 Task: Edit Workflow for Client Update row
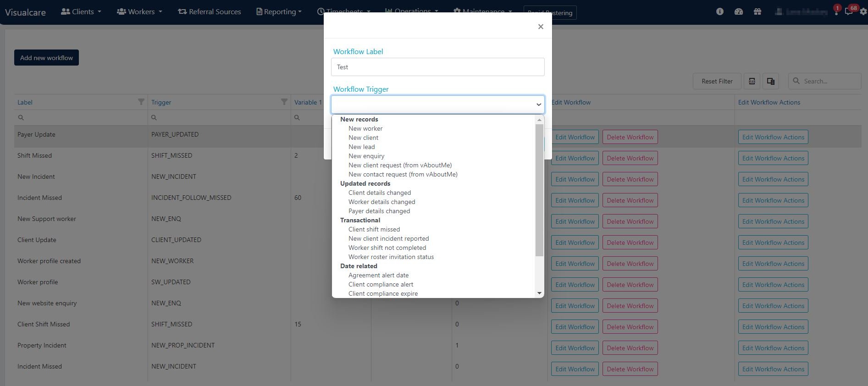pyautogui.click(x=575, y=243)
